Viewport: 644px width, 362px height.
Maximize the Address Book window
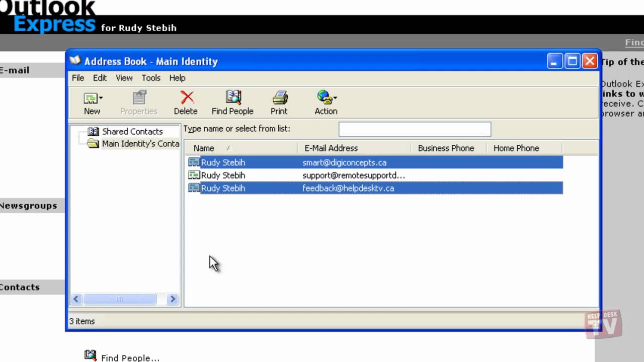tap(572, 61)
